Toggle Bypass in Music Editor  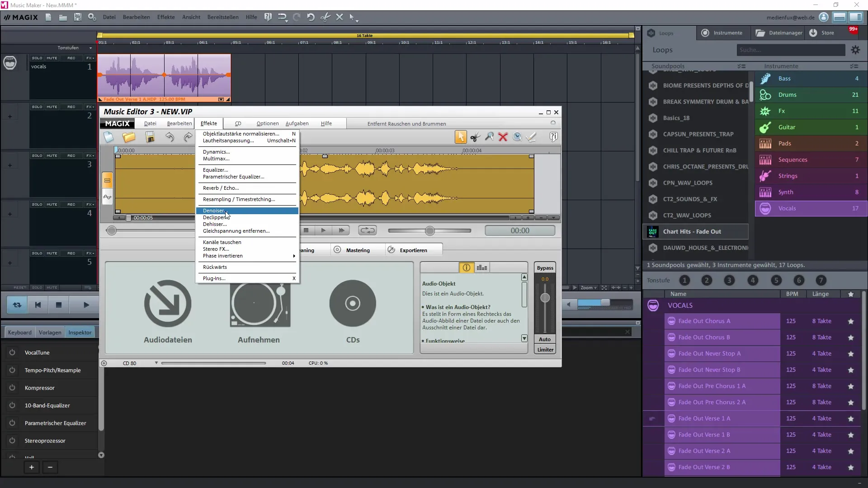pos(545,268)
